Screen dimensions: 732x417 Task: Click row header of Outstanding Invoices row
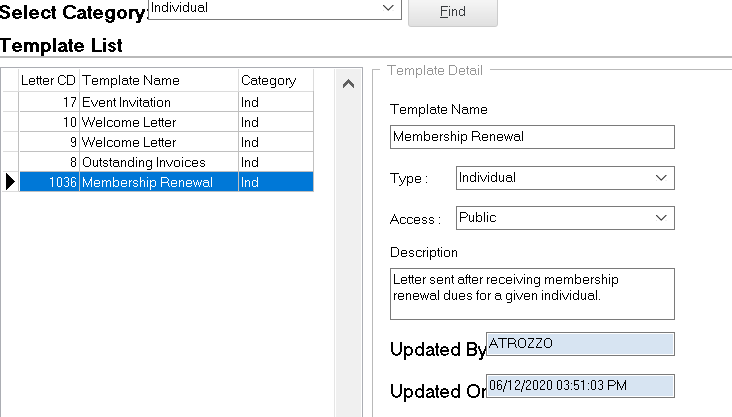[10, 162]
